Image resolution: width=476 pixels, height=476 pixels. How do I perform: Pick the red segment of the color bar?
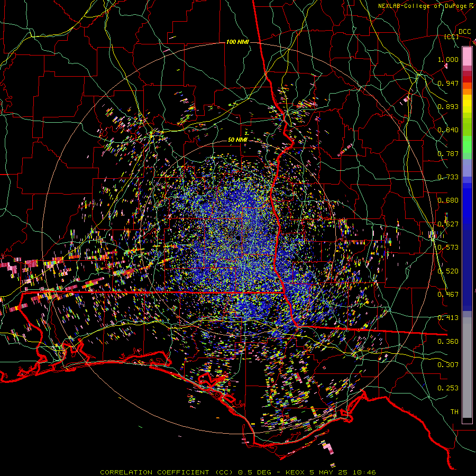tap(467, 79)
